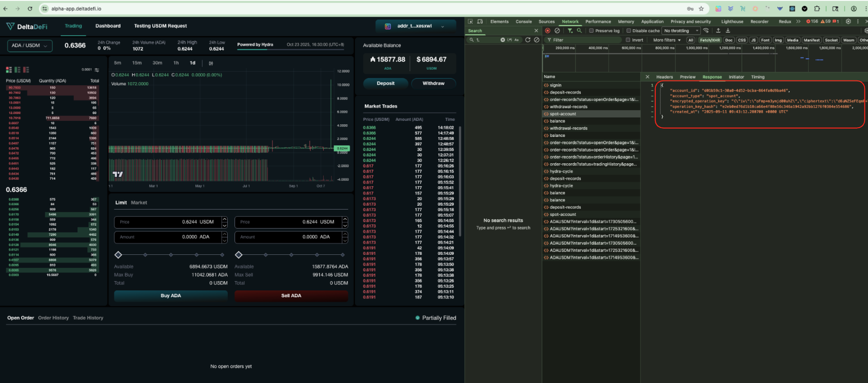This screenshot has width=868, height=383.
Task: Click the Withdraw button
Action: pyautogui.click(x=433, y=83)
